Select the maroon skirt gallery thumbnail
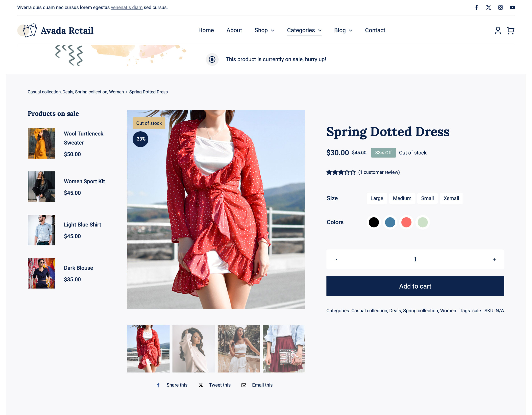This screenshot has width=532, height=415. [284, 349]
